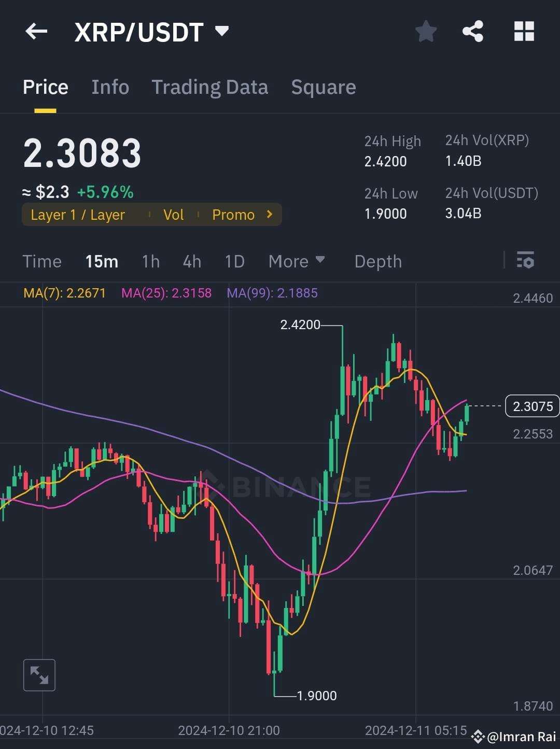560x749 pixels.
Task: Click the 2.3075 current price label
Action: coord(532,406)
